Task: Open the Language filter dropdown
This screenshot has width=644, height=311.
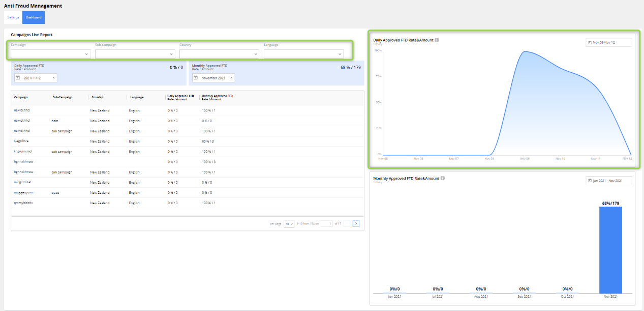Action: click(x=303, y=53)
